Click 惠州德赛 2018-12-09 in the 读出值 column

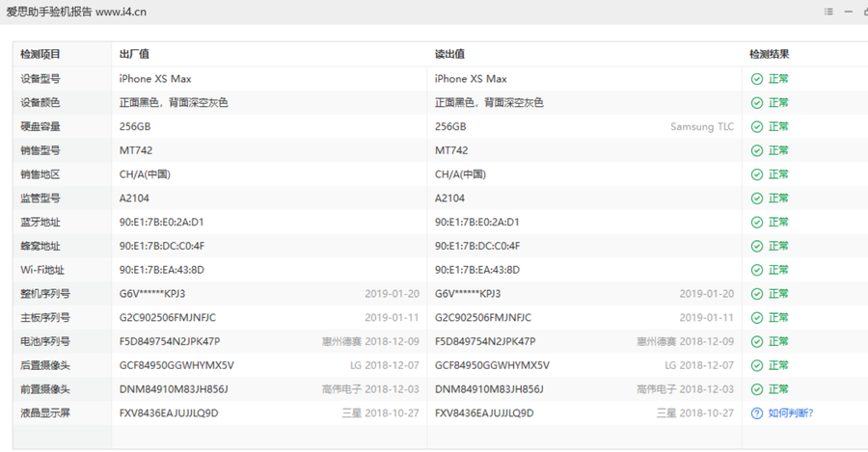point(686,342)
